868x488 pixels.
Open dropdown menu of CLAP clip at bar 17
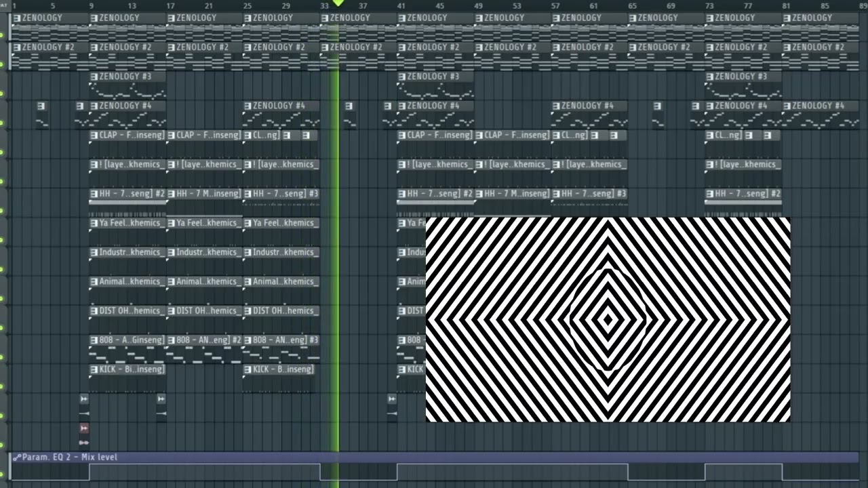pyautogui.click(x=172, y=135)
